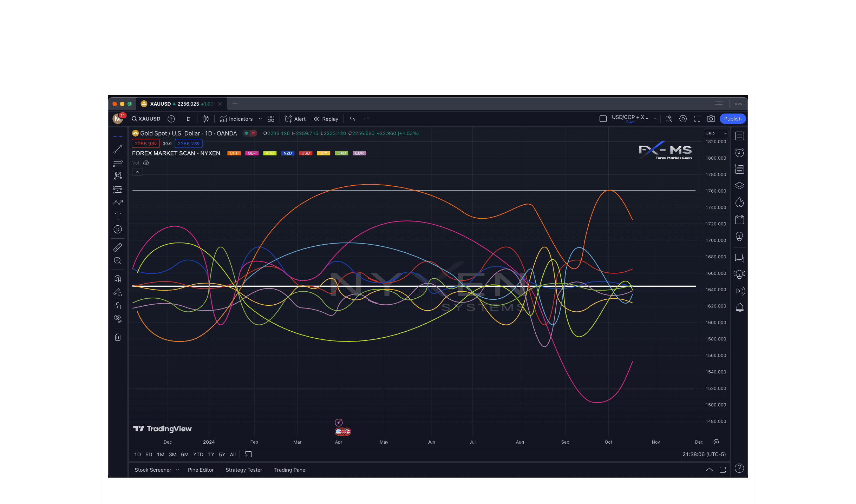Open the watchlist panel icon
The image size is (856, 504).
tap(739, 136)
